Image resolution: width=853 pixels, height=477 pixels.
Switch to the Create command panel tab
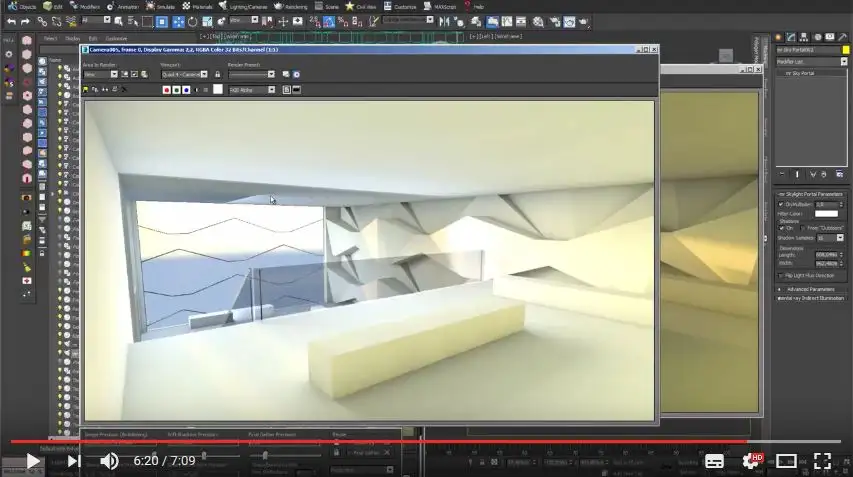coord(778,37)
